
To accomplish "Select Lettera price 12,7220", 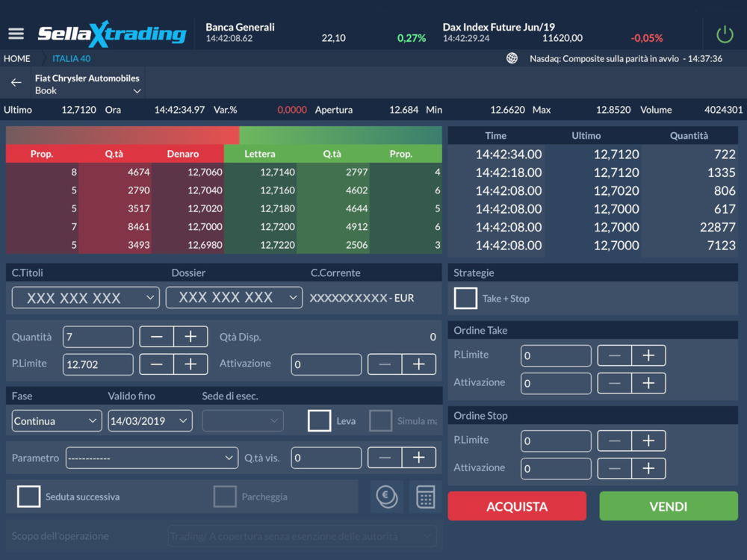I will click(277, 245).
